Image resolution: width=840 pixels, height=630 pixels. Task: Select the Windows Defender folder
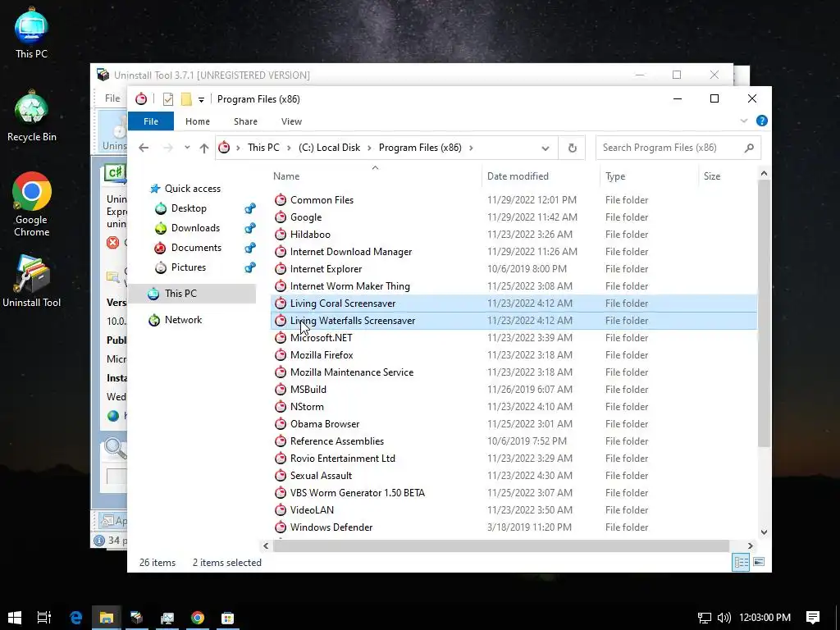click(x=331, y=527)
